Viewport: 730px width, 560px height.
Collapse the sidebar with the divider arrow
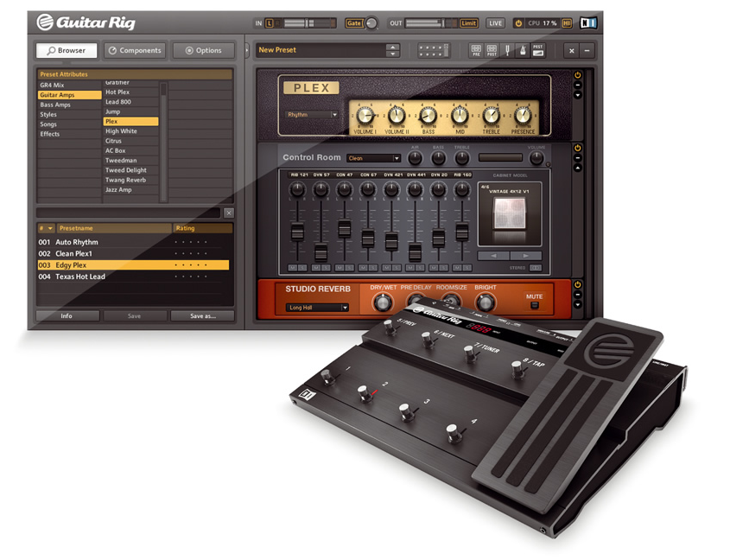point(247,50)
